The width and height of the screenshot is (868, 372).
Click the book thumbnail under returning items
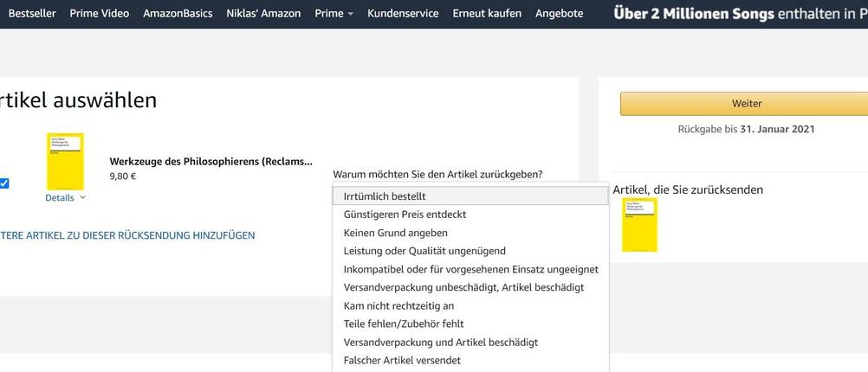tap(639, 225)
